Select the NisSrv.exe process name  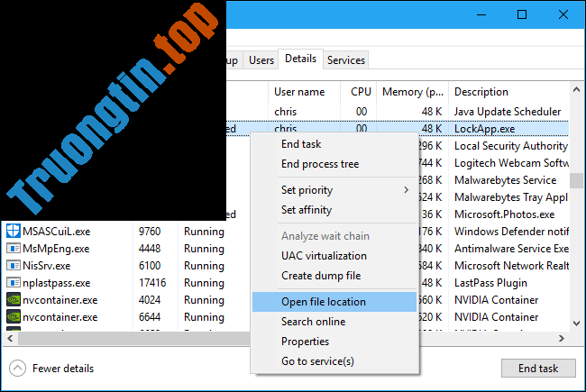46,266
